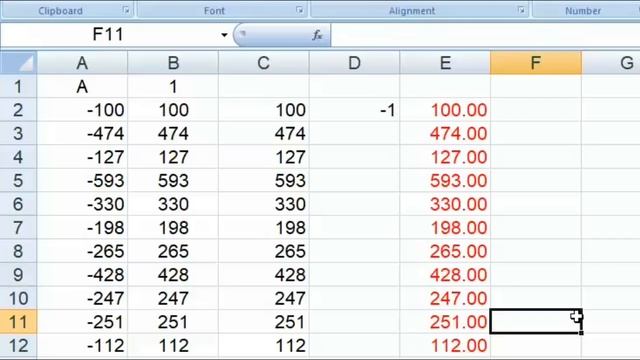
Task: Select row 5 header
Action: tap(18, 180)
